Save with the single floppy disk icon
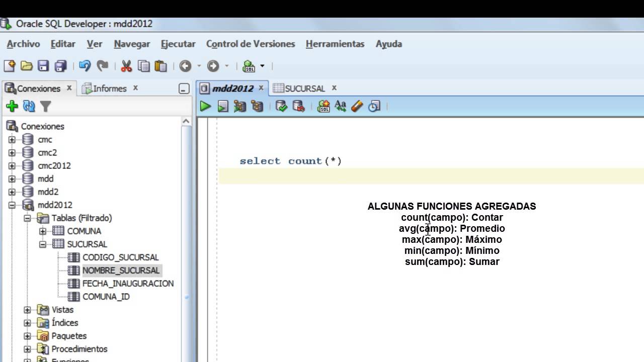The height and width of the screenshot is (362, 644). [43, 66]
